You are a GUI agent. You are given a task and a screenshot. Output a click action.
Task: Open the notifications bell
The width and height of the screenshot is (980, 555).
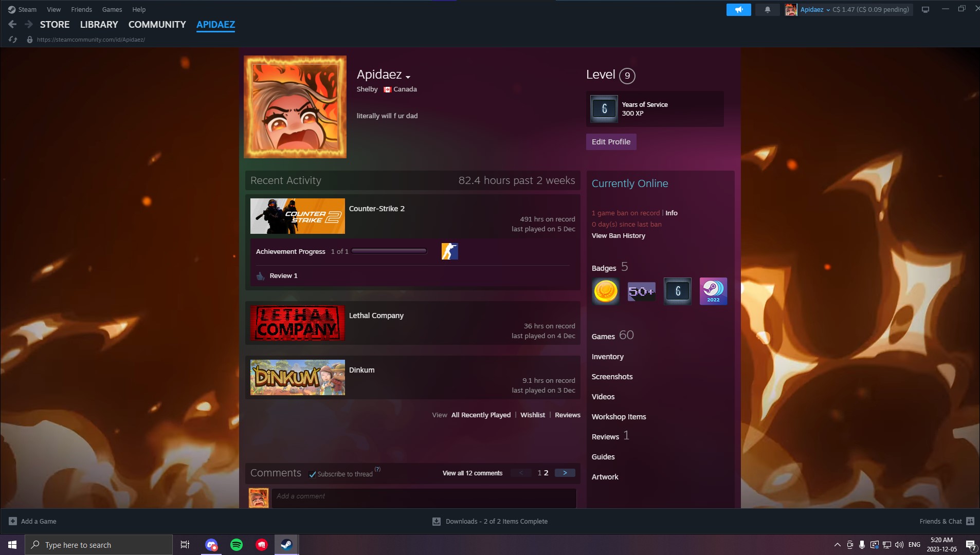tap(767, 10)
